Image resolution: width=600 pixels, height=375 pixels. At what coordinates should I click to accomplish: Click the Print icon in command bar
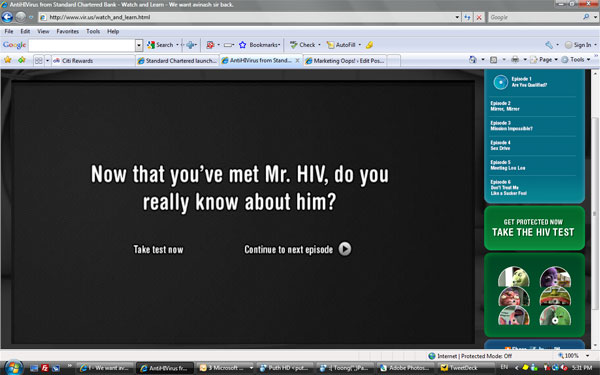coord(515,60)
